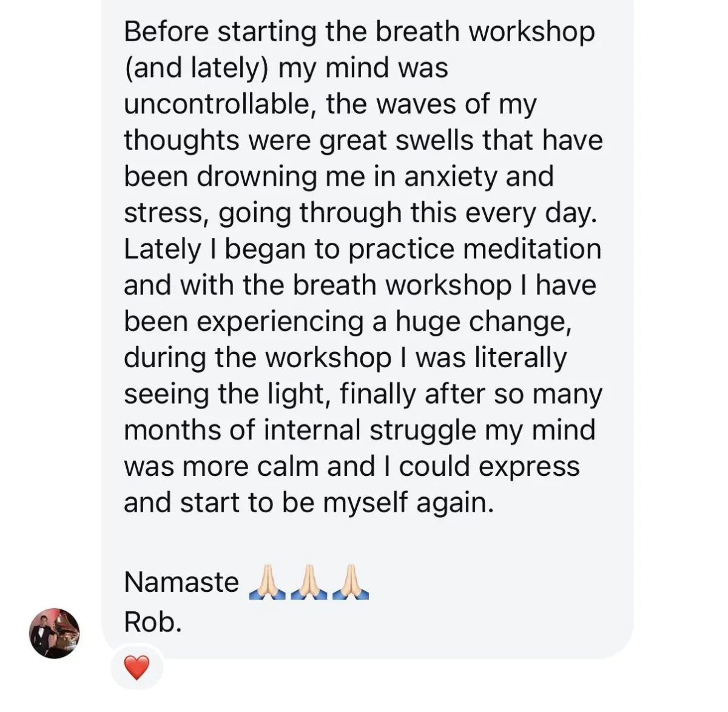Click the middle praying hands emoji
Screen dimensions: 728x712
click(309, 582)
